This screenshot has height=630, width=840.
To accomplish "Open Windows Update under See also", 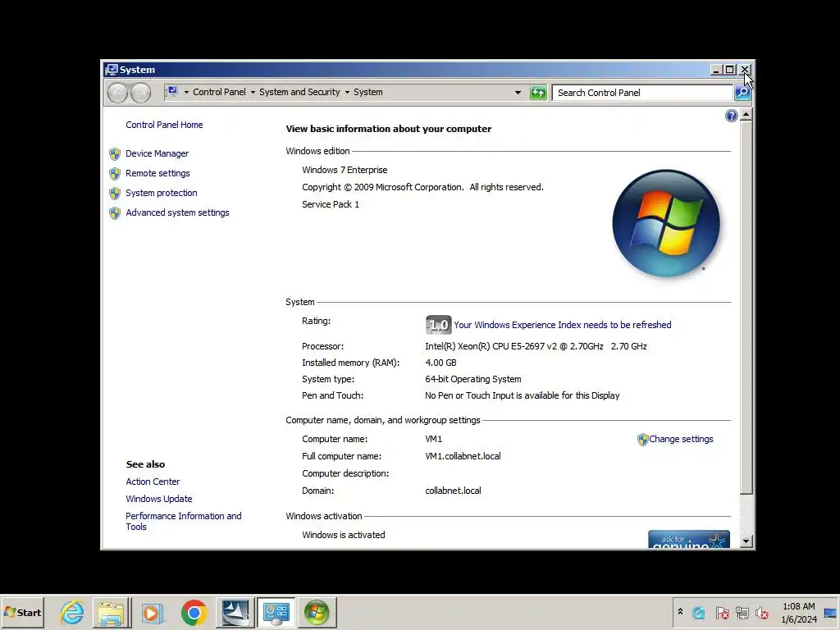I will coord(158,499).
